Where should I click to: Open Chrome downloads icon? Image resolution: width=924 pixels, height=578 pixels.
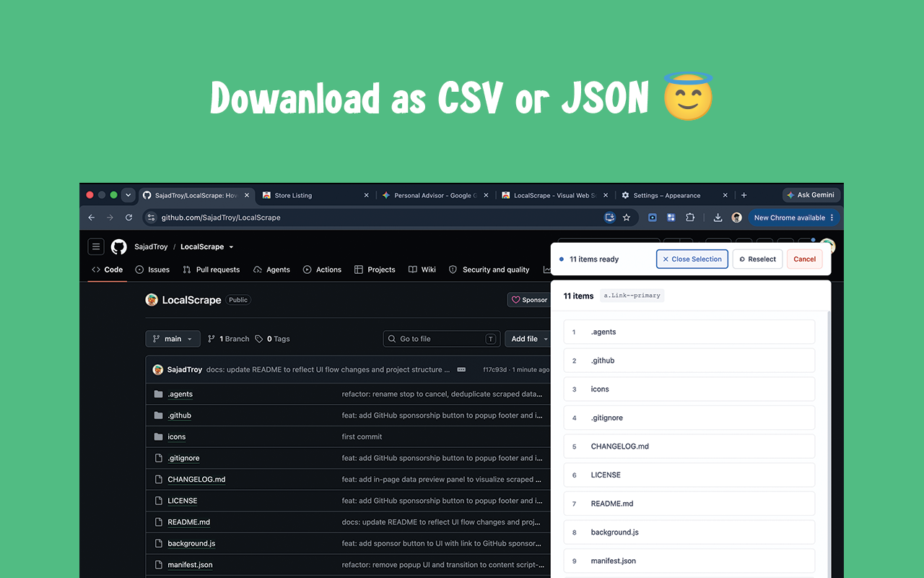tap(718, 217)
